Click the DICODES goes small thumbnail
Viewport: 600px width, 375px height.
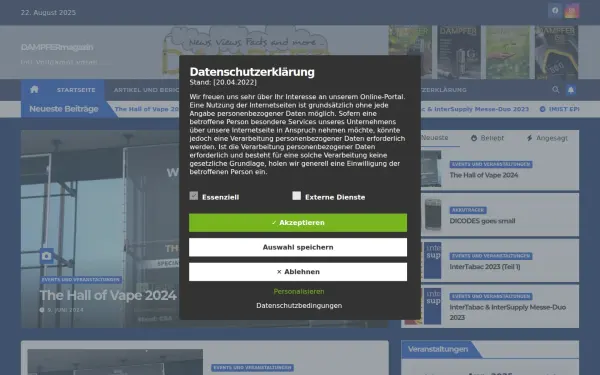click(x=433, y=214)
